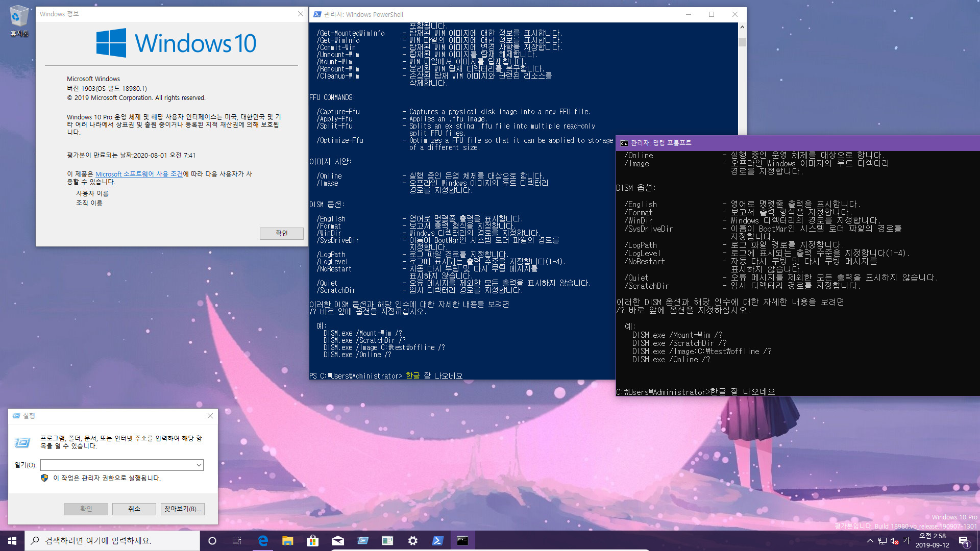Click the Cortana circle icon on taskbar
Image resolution: width=980 pixels, height=551 pixels.
coord(212,541)
